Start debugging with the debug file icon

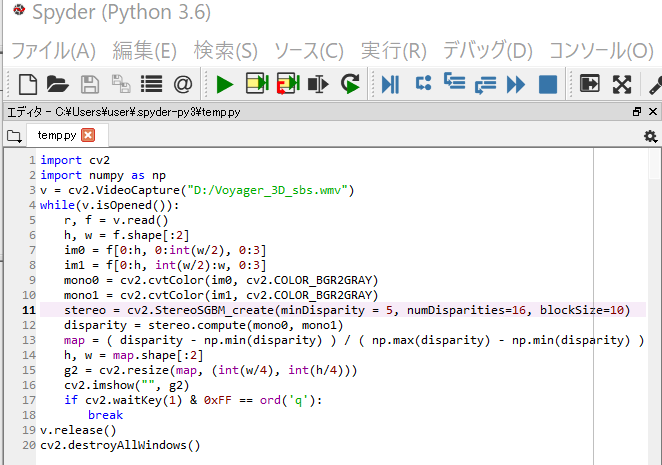point(390,84)
